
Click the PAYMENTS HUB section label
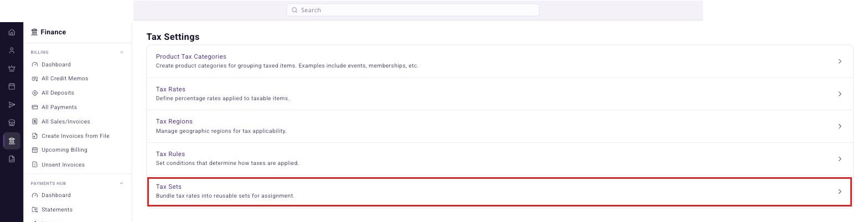pyautogui.click(x=47, y=183)
